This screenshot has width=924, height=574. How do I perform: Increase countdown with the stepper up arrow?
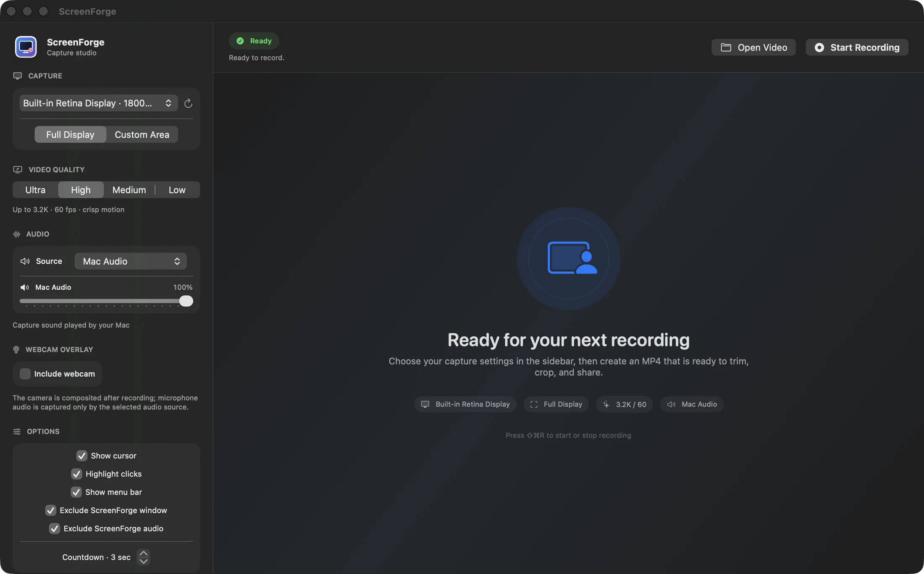[143, 553]
